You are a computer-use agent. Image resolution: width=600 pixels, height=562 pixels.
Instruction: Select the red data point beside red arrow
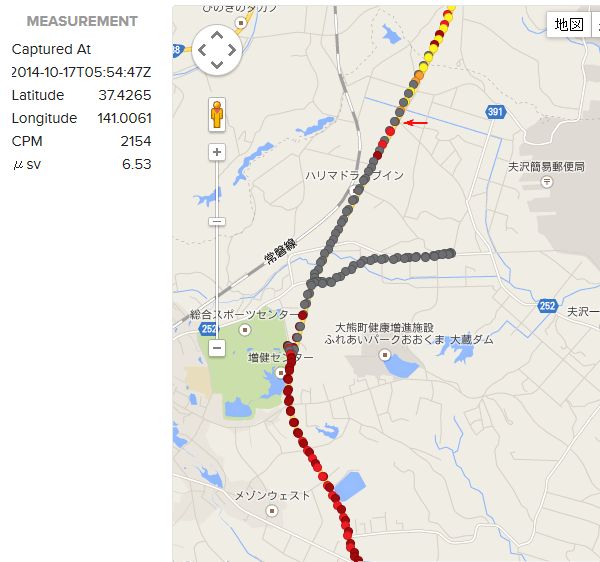point(390,131)
